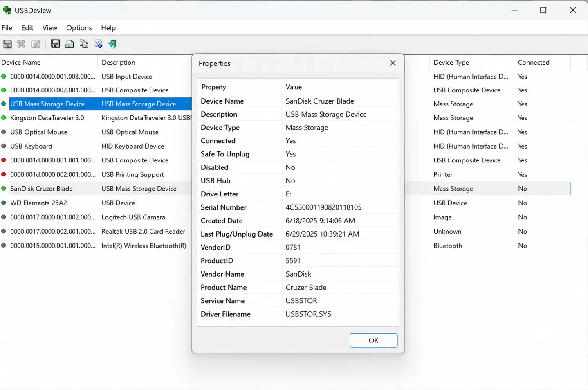Select Logitech USB Camera description cell
Screen dimensions: 588x390
133,217
